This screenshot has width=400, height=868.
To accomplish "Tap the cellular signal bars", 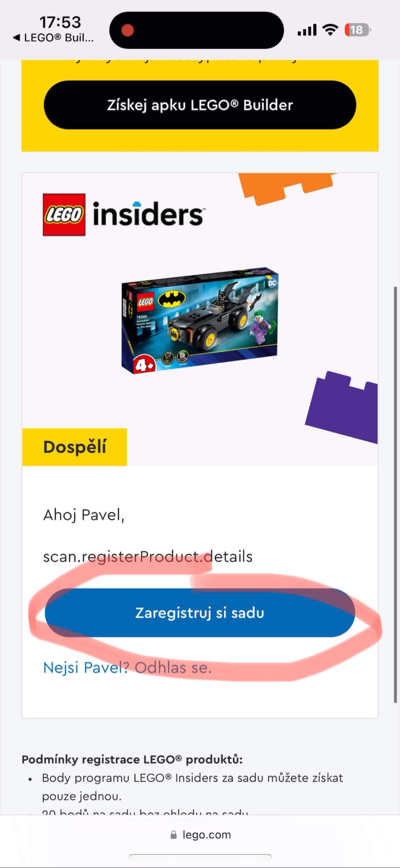I will click(x=307, y=30).
